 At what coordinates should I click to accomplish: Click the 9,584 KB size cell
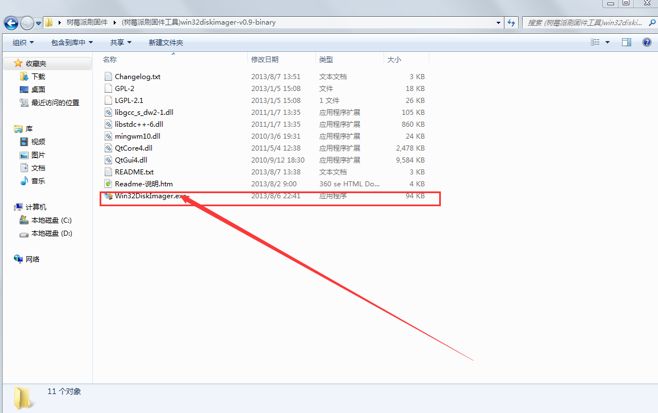tap(410, 160)
